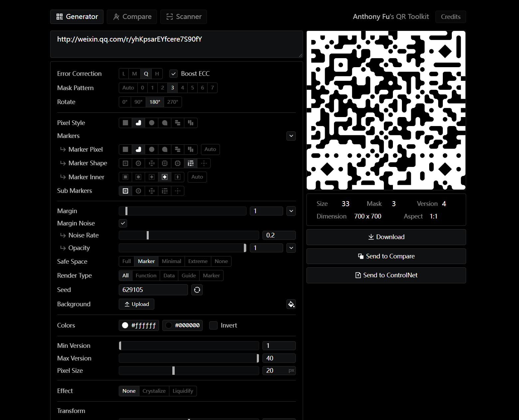Set Error Correction level to H
519x420 pixels.
pos(157,74)
